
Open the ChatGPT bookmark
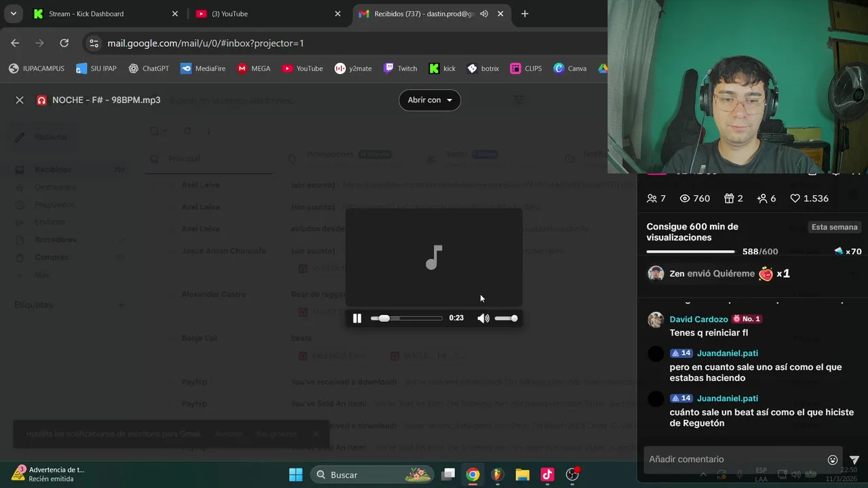point(149,68)
